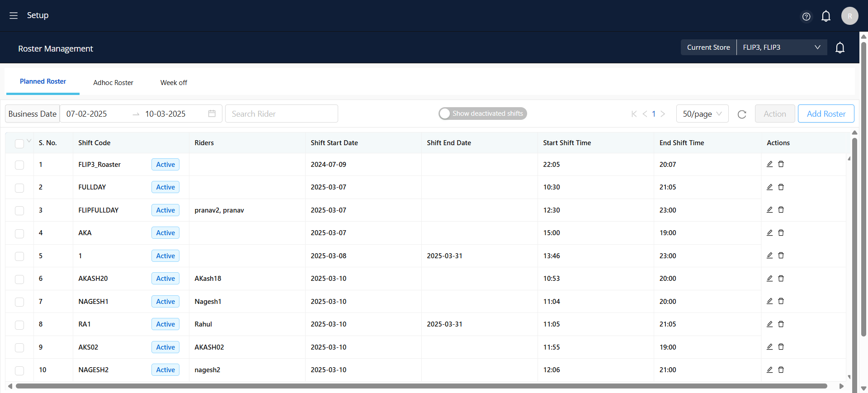The height and width of the screenshot is (393, 868).
Task: Switch to Planned Roster tab
Action: (x=43, y=81)
